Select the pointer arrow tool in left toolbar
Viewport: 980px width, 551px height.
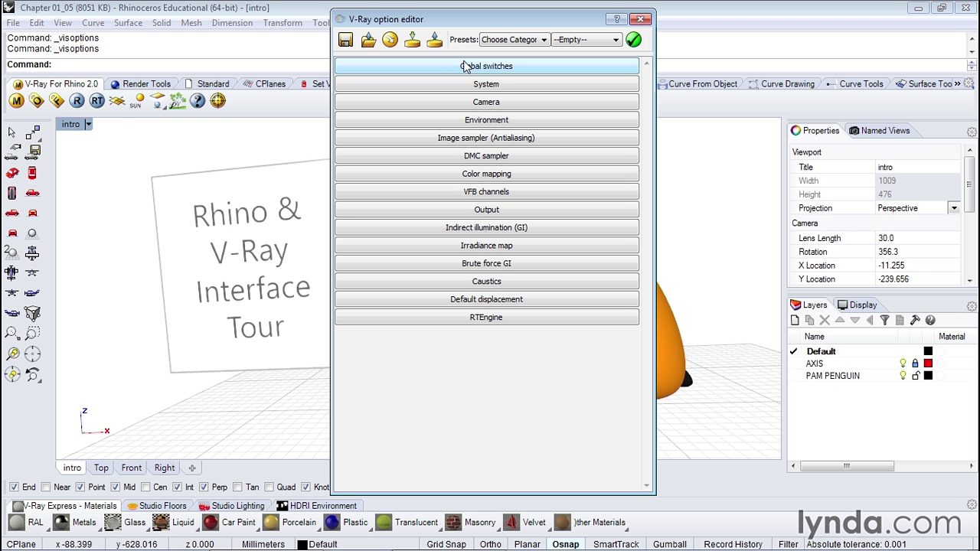12,133
